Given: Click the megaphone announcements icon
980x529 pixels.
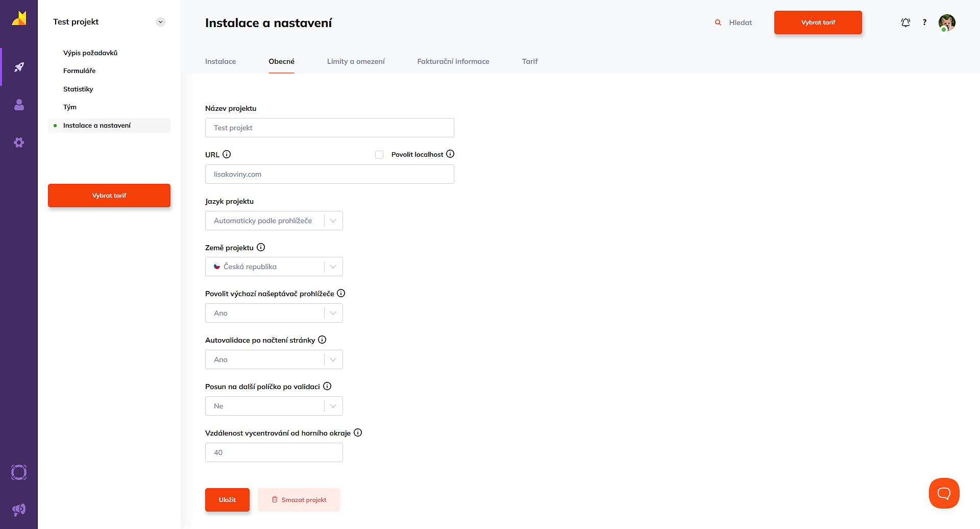Looking at the screenshot, I should pyautogui.click(x=19, y=510).
